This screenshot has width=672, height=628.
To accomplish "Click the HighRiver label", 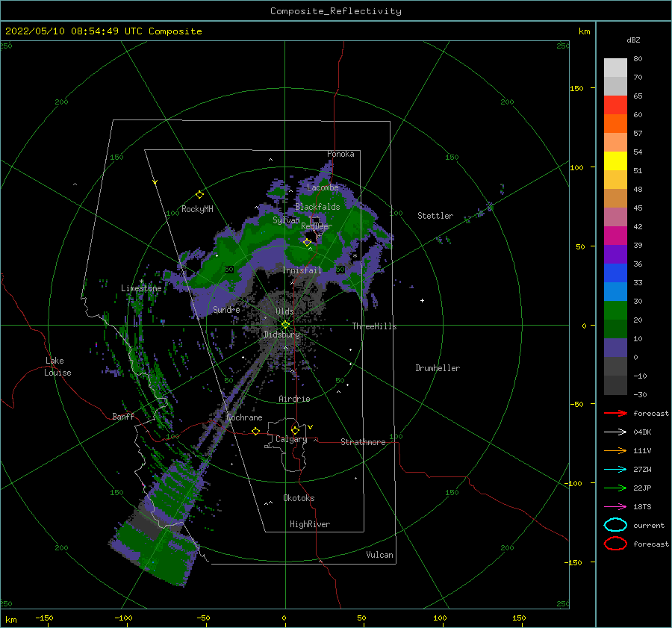I will [310, 524].
